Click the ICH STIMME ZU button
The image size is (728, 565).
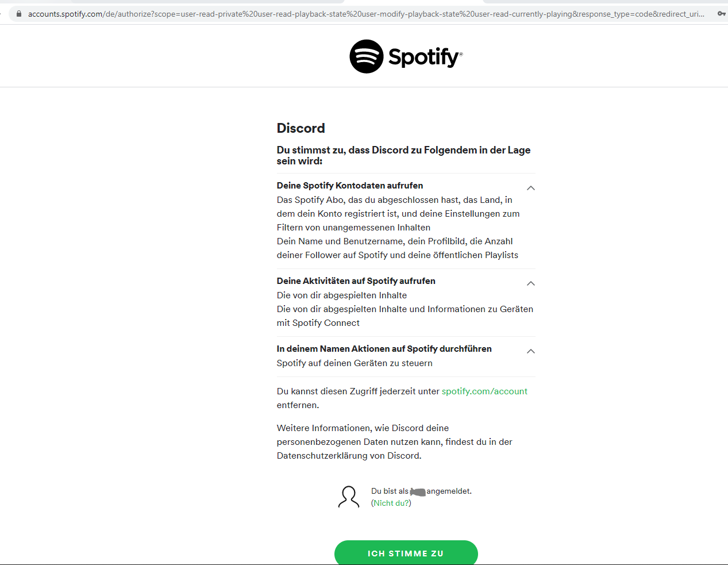point(406,552)
